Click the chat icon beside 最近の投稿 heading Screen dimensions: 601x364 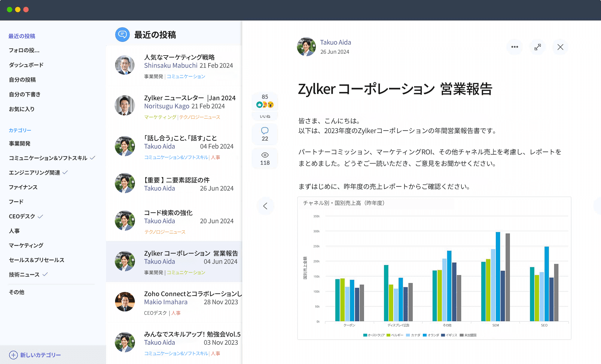click(x=122, y=35)
